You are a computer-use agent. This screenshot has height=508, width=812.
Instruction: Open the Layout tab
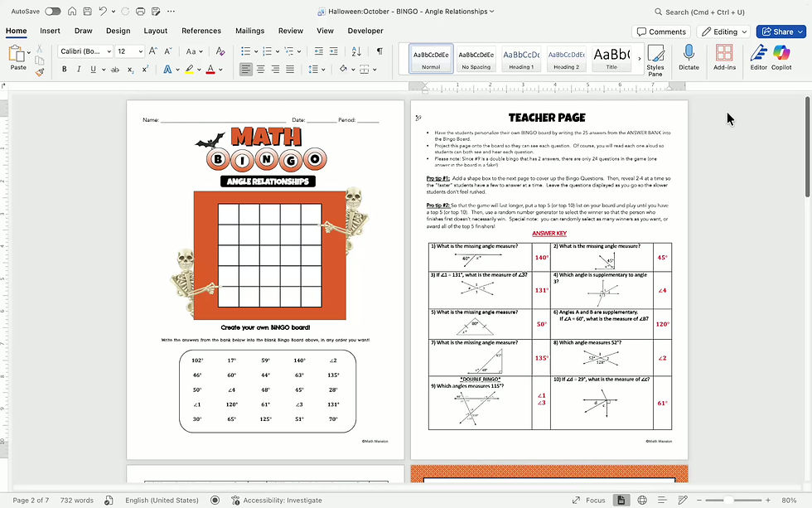coord(156,31)
